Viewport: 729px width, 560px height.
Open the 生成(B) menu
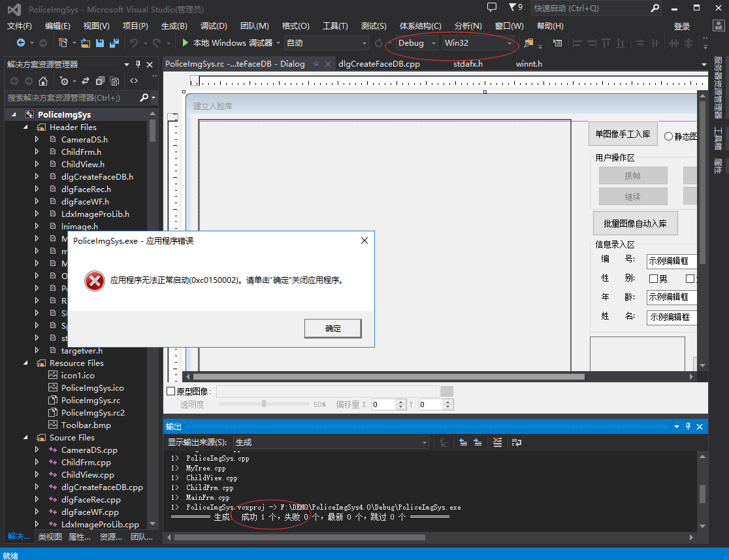(x=174, y=26)
